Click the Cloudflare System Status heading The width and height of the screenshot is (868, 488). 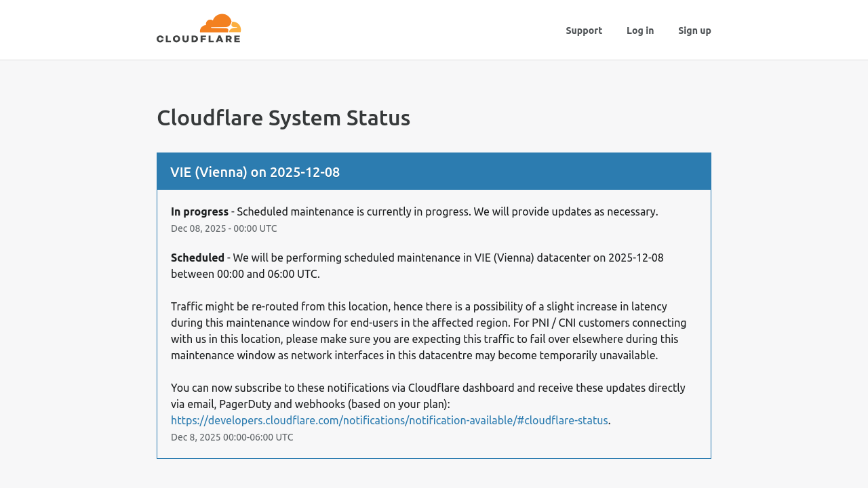(x=283, y=117)
